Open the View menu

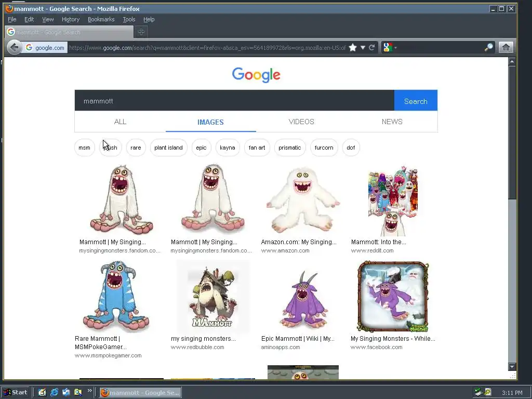[x=48, y=19]
